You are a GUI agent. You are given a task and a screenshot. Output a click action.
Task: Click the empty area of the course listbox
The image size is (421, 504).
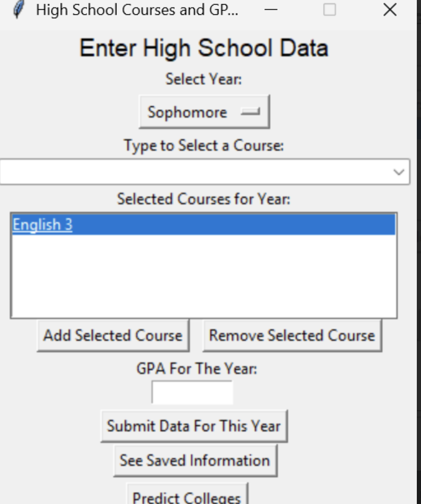click(204, 276)
